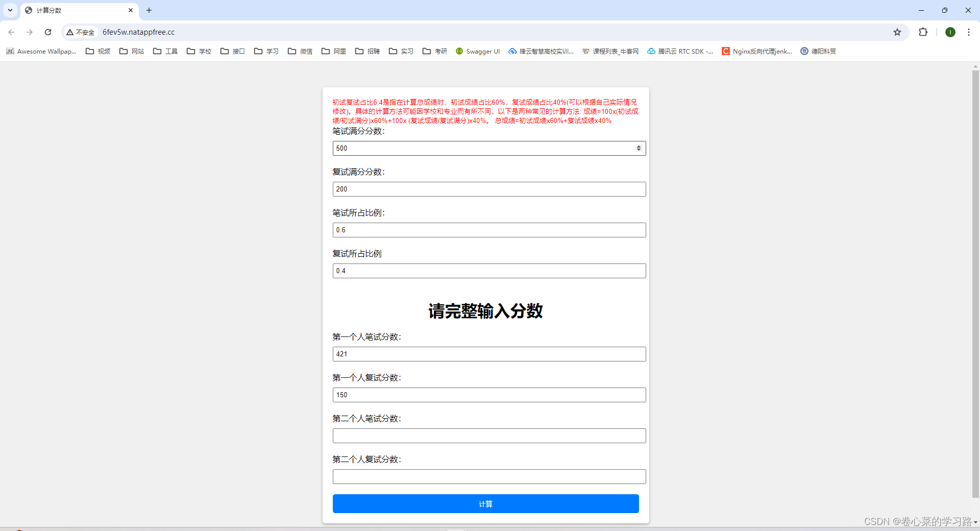The height and width of the screenshot is (531, 980).
Task: Open the 课程列表_牛客网 bookmark
Action: [610, 51]
